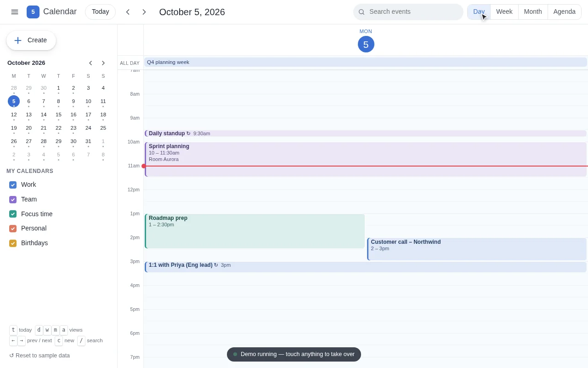Switch to Agenda view

pos(565,12)
